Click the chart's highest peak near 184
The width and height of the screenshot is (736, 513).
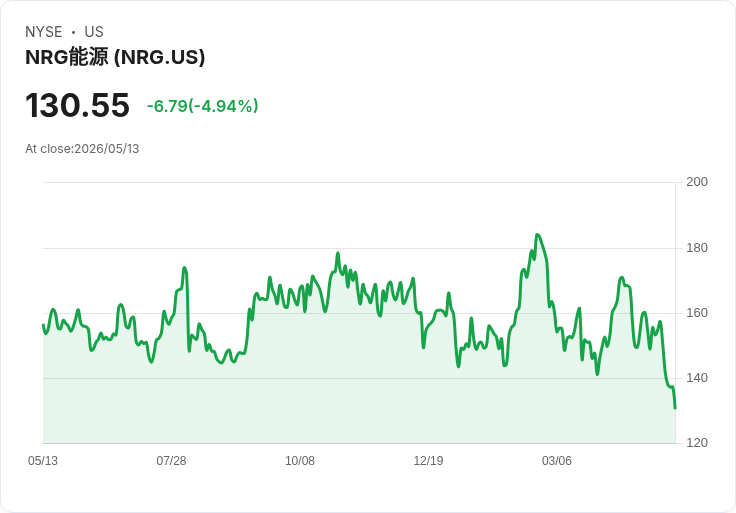(x=537, y=235)
